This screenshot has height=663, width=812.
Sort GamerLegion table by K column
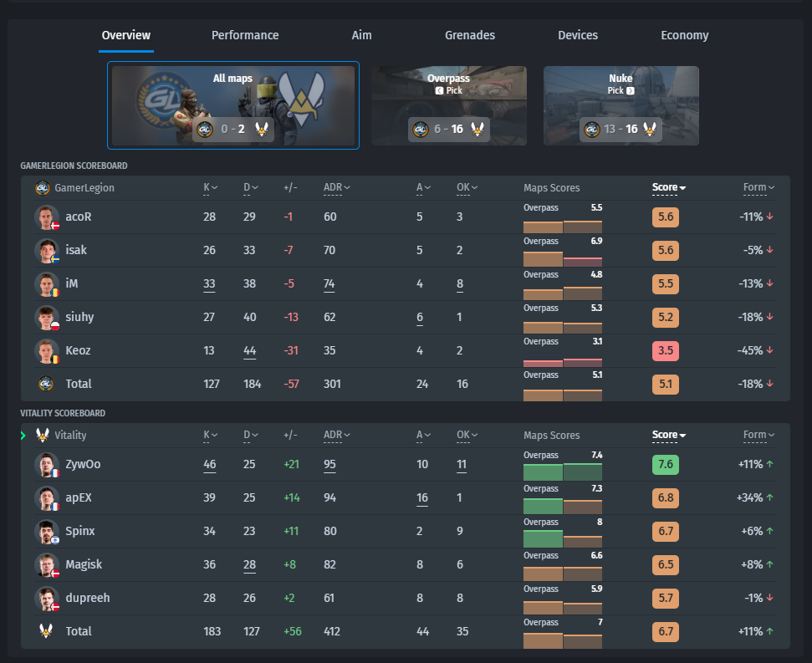210,187
